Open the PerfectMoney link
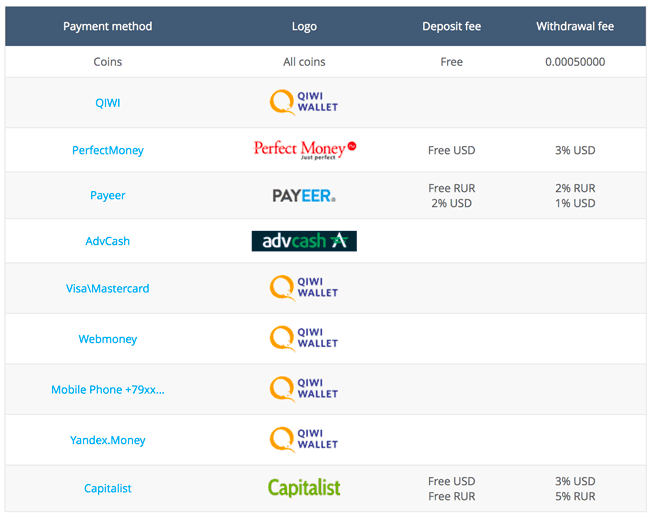650x519 pixels. pos(108,150)
